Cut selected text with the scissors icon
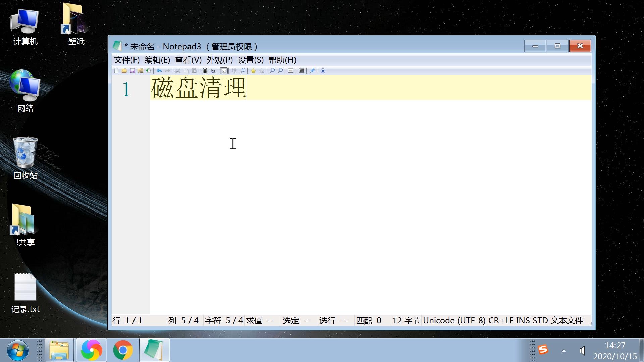This screenshot has width=644, height=362. pyautogui.click(x=178, y=71)
